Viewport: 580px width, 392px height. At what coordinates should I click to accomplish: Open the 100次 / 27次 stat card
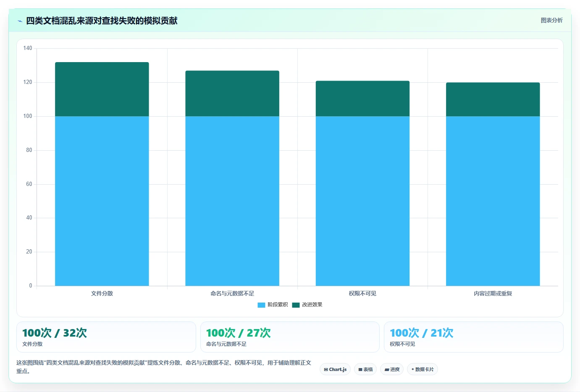290,337
